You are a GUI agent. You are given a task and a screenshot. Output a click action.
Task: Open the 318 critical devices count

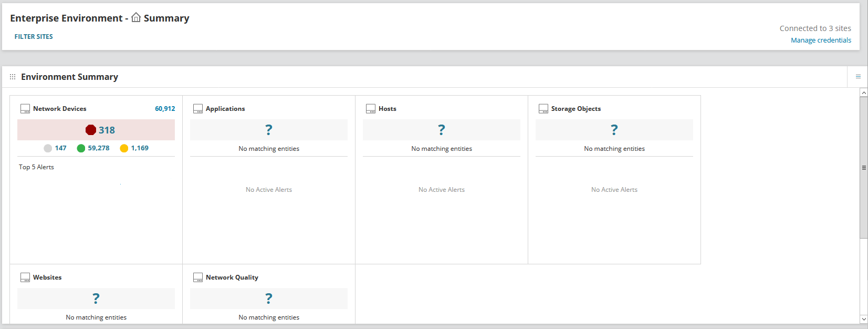click(x=107, y=130)
